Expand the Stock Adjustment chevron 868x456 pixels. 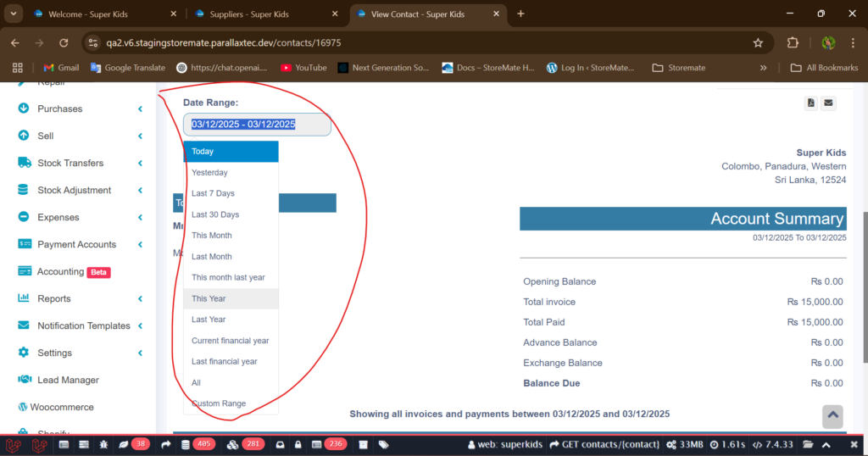coord(140,191)
